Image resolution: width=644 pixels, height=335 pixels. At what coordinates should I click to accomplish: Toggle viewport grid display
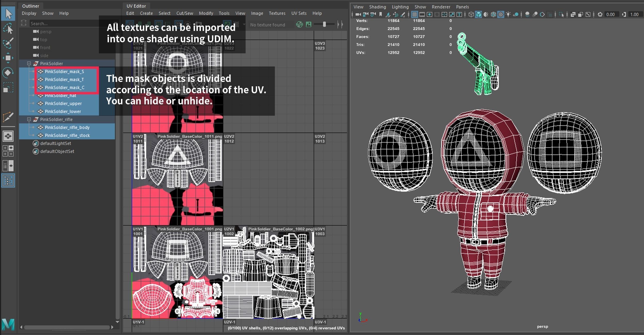[x=414, y=14]
